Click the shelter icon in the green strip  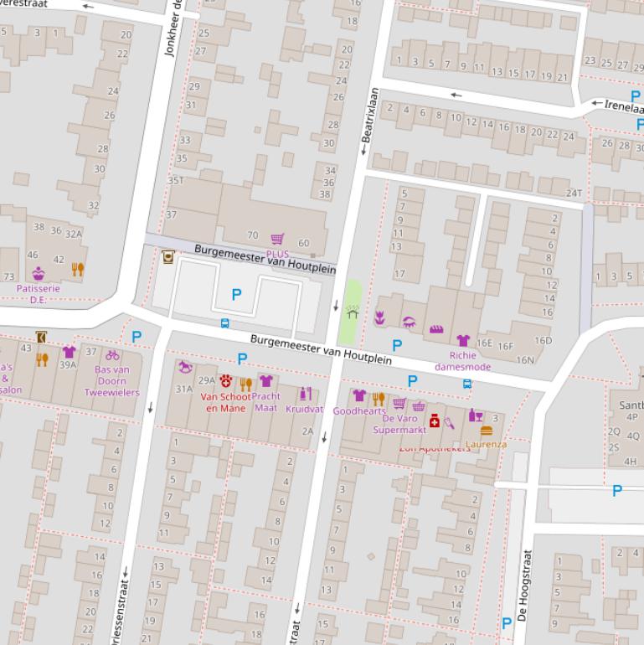[353, 312]
